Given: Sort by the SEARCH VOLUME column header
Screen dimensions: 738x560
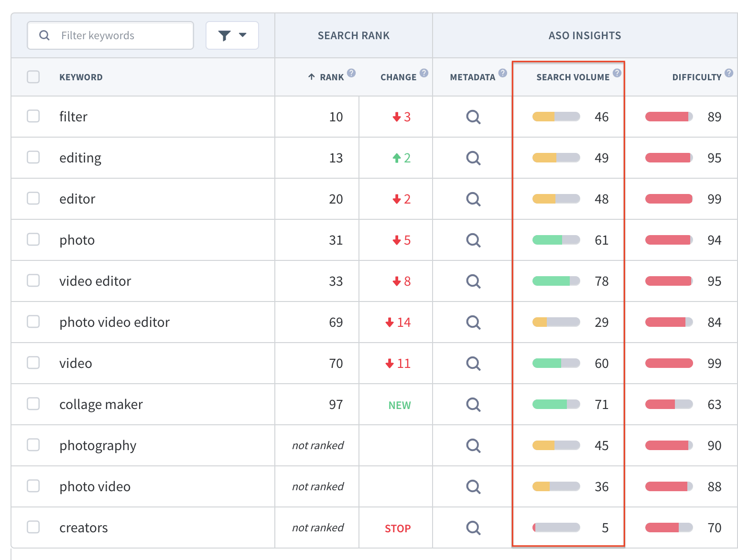Looking at the screenshot, I should click(x=573, y=77).
